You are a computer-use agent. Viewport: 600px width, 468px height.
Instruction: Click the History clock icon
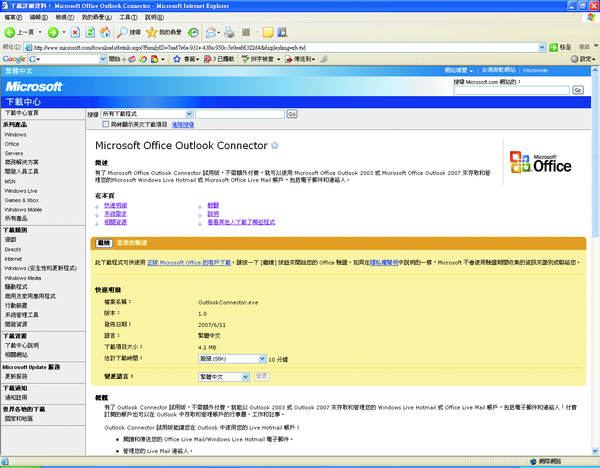193,33
